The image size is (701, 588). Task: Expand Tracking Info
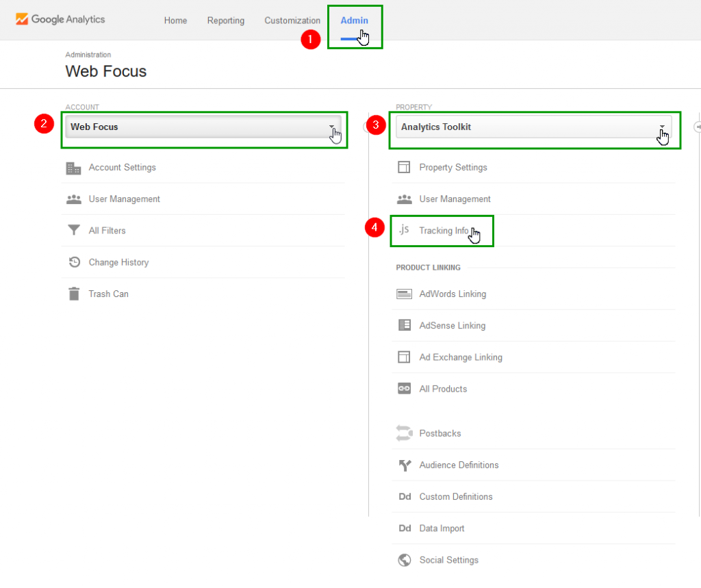point(444,231)
